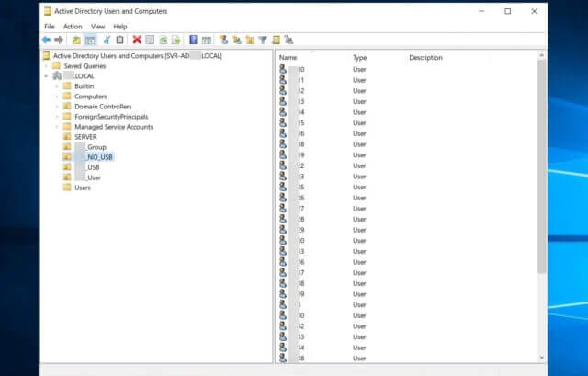Select the root Active Directory Users and Computers node
The height and width of the screenshot is (376, 588).
pos(137,56)
